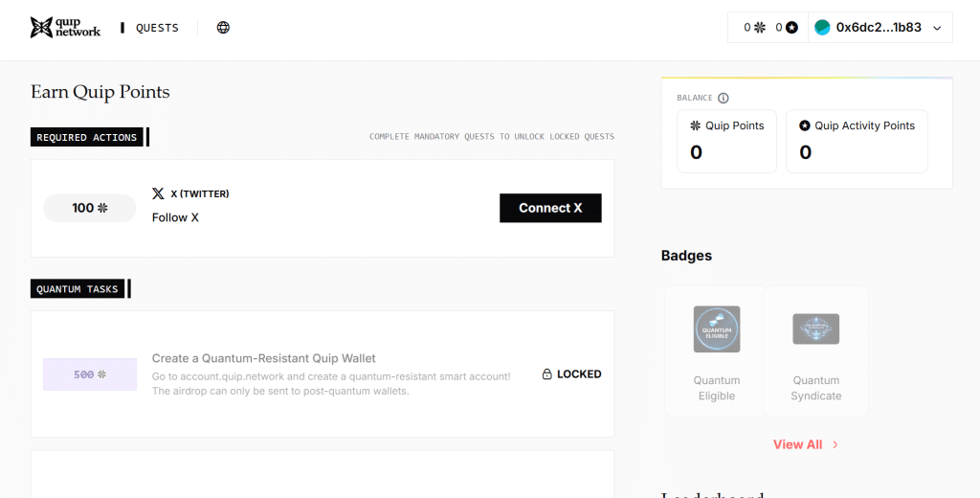Click the Quantum Eligible badge thumbnail

click(x=717, y=329)
